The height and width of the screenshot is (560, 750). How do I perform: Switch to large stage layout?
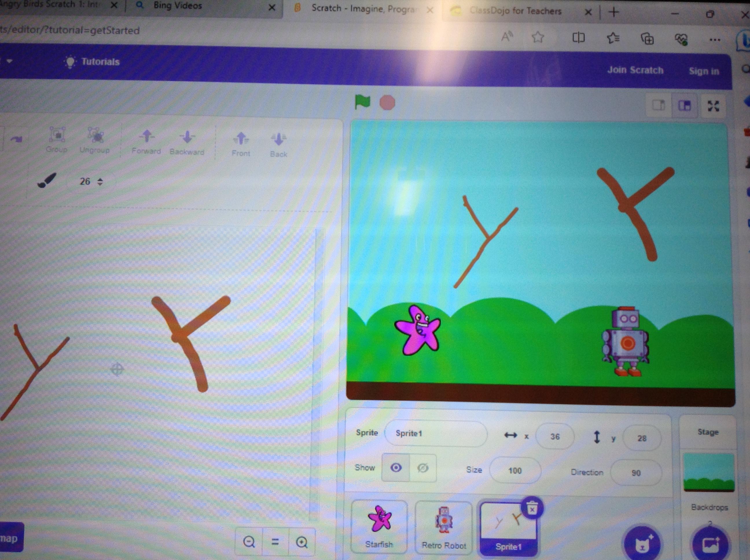click(685, 106)
